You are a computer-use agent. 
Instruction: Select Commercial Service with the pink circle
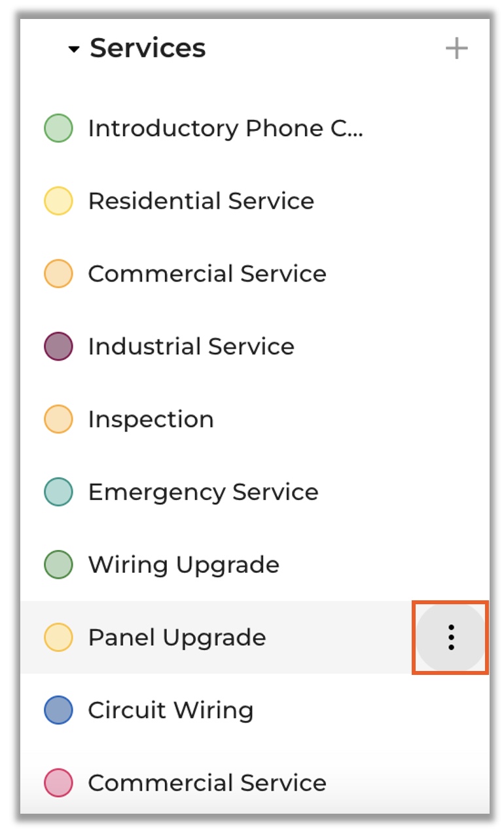pyautogui.click(x=207, y=783)
